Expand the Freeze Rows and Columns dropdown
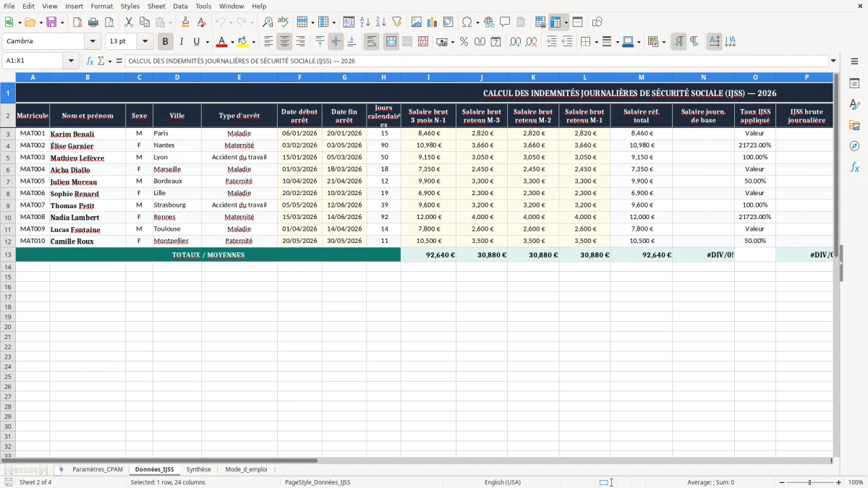The width and height of the screenshot is (868, 488). (566, 22)
